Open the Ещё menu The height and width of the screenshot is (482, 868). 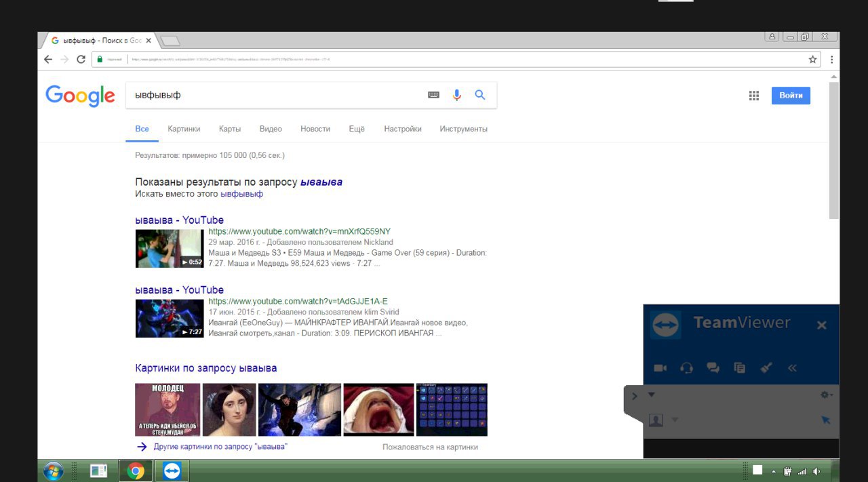point(357,129)
